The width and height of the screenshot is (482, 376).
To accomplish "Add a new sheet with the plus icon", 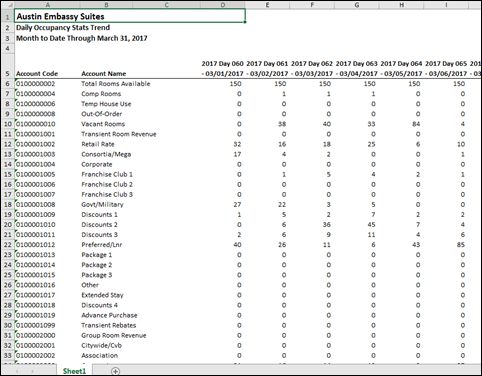I will tap(115, 371).
